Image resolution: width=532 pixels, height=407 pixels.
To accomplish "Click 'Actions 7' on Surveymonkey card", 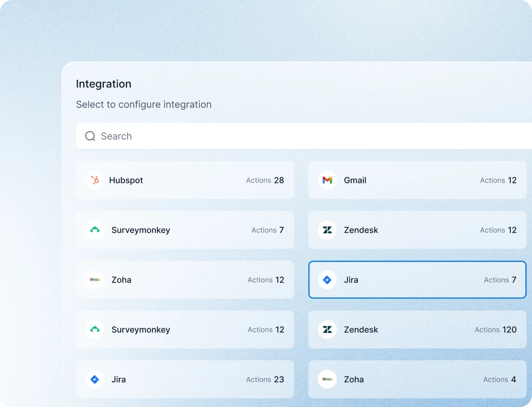I will coord(267,230).
